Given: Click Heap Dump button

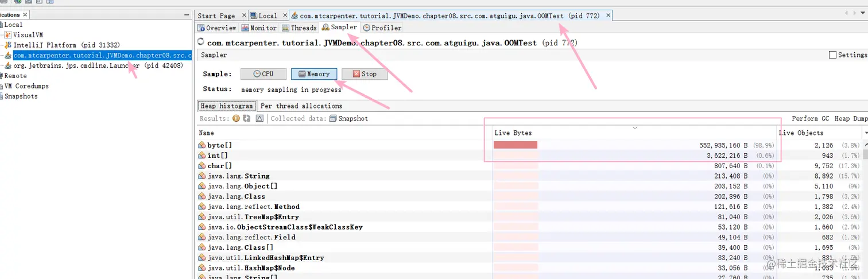Looking at the screenshot, I should tap(851, 118).
